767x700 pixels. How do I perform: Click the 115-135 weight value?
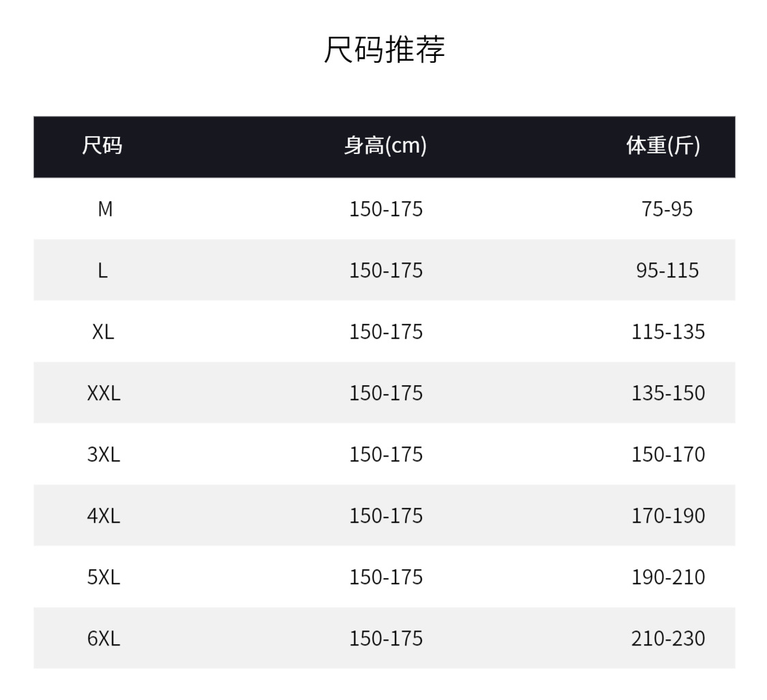point(668,331)
